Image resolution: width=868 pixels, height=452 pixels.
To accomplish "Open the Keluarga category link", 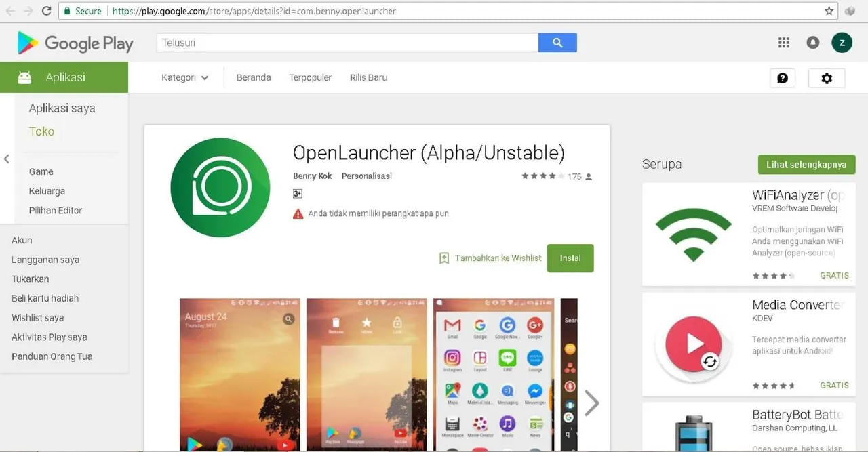I will [47, 191].
